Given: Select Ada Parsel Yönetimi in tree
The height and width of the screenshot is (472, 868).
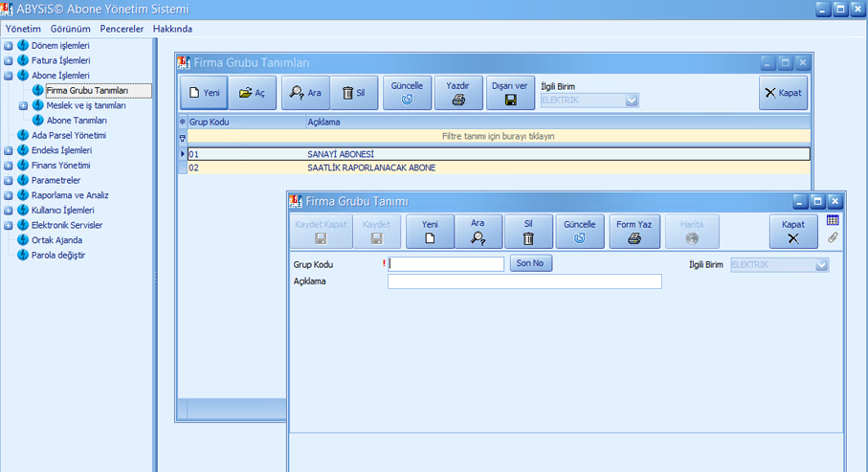Looking at the screenshot, I should [69, 135].
